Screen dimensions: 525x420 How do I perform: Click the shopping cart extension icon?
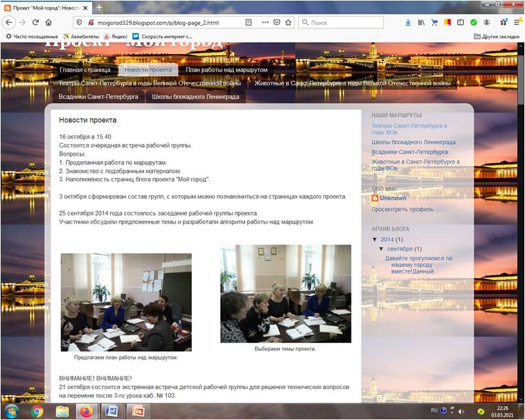click(x=434, y=22)
